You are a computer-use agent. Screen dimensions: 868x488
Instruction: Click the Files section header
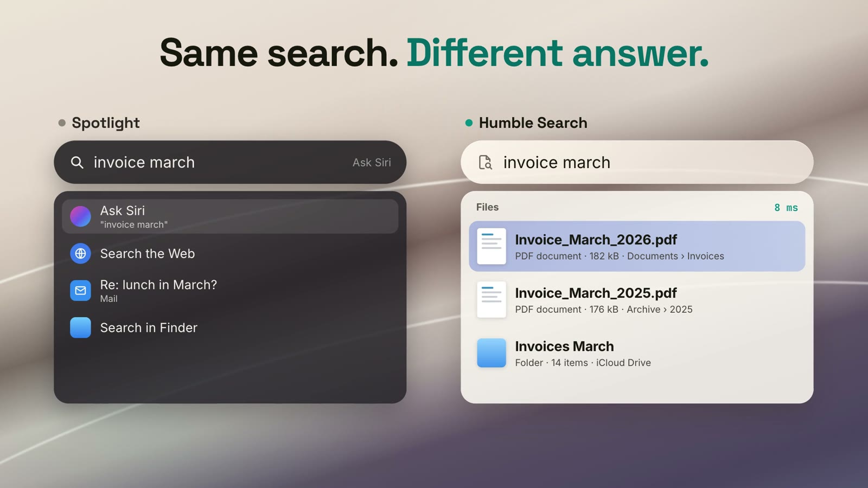tap(487, 207)
